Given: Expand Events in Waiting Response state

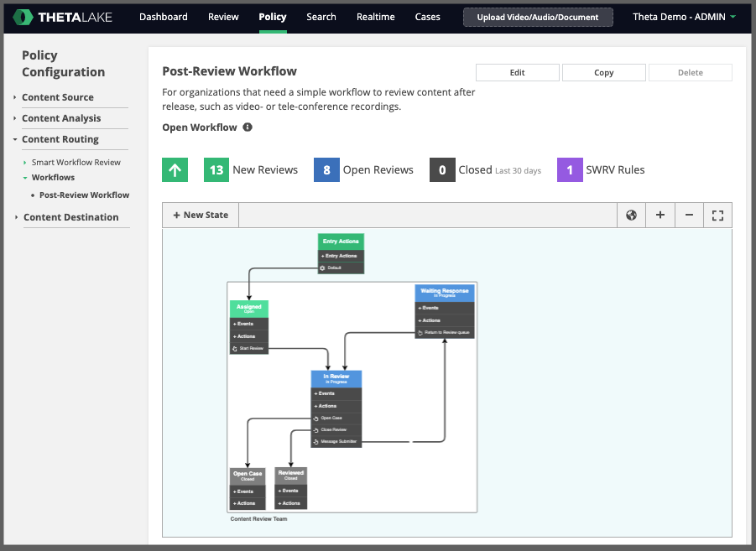Looking at the screenshot, I should click(x=445, y=308).
